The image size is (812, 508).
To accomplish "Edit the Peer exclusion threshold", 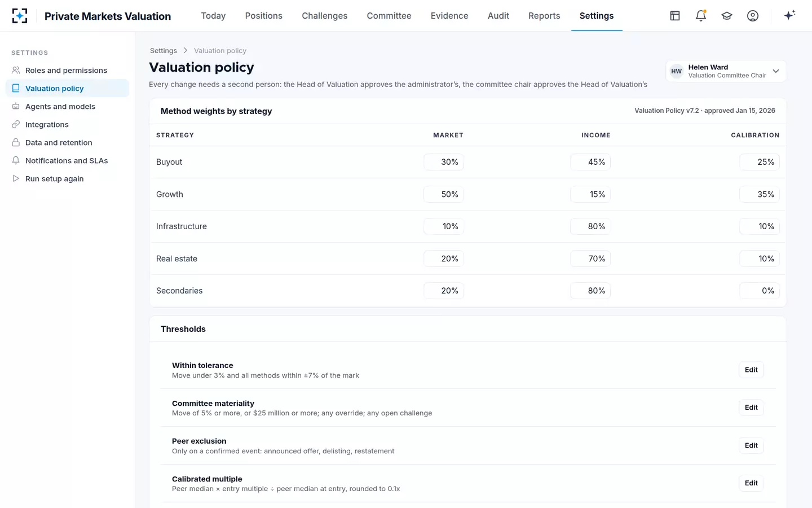I will click(751, 446).
